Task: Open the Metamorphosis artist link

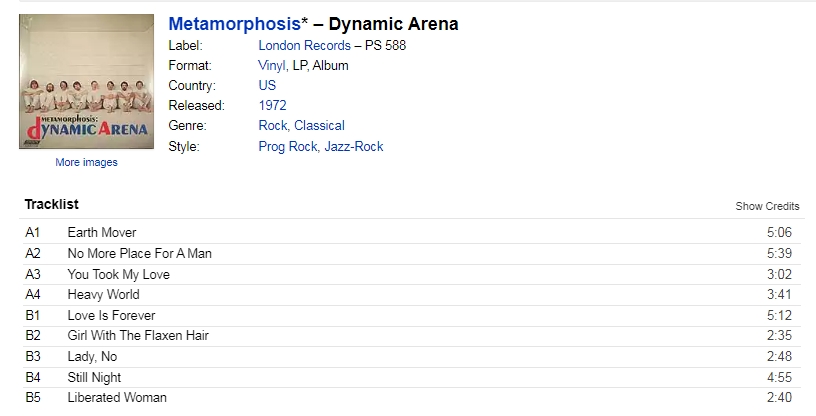Action: [234, 24]
